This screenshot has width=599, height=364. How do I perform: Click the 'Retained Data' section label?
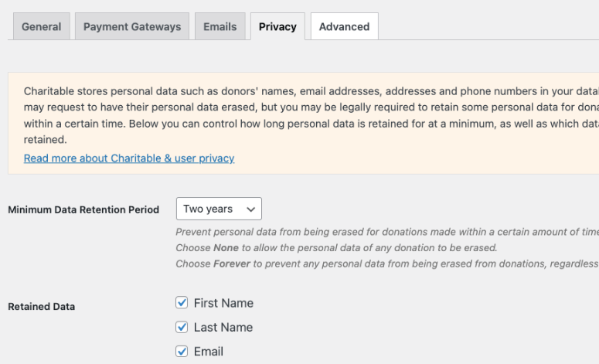(x=42, y=306)
